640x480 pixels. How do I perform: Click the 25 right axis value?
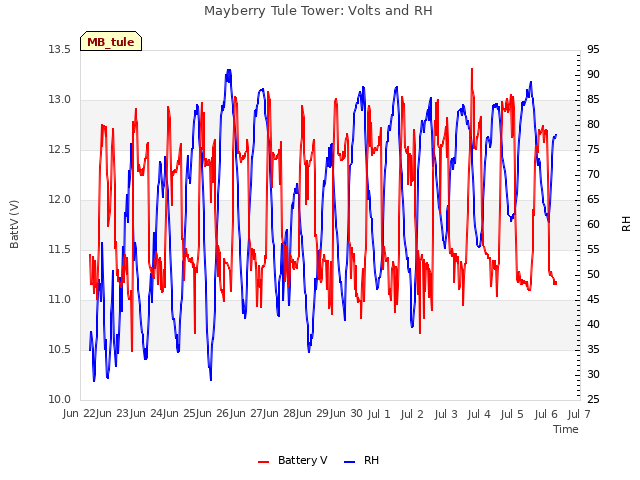(x=593, y=400)
